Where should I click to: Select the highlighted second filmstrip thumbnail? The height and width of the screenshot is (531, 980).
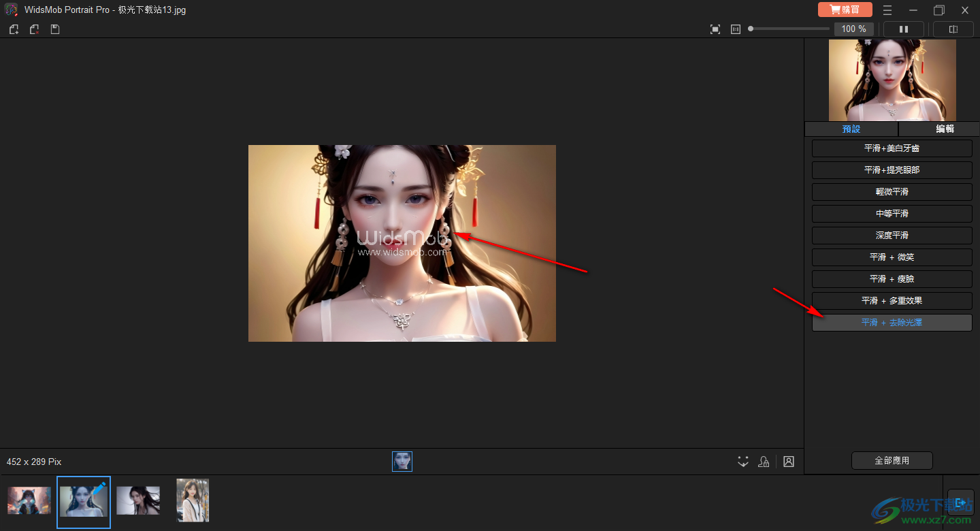click(84, 502)
